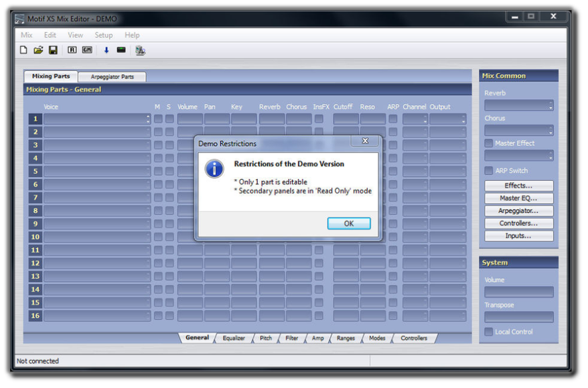Open the Voice dropdown for part 13
The height and width of the screenshot is (388, 588).
[x=97, y=277]
